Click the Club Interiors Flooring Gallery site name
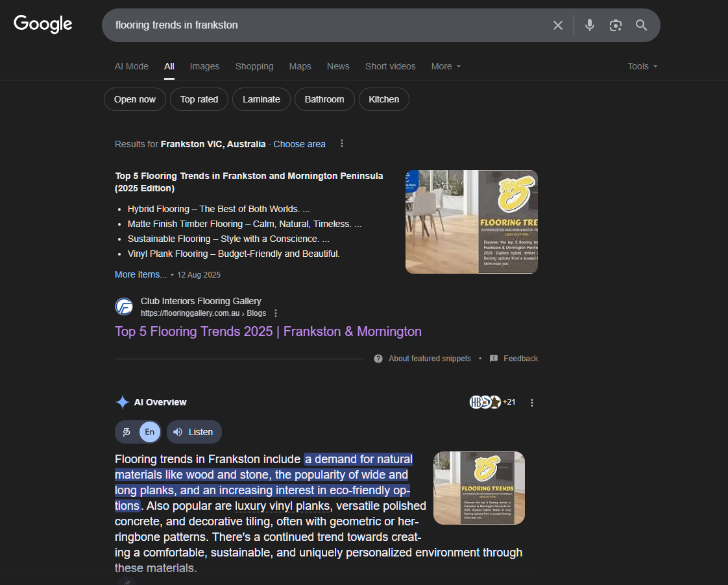The width and height of the screenshot is (728, 585). click(201, 301)
